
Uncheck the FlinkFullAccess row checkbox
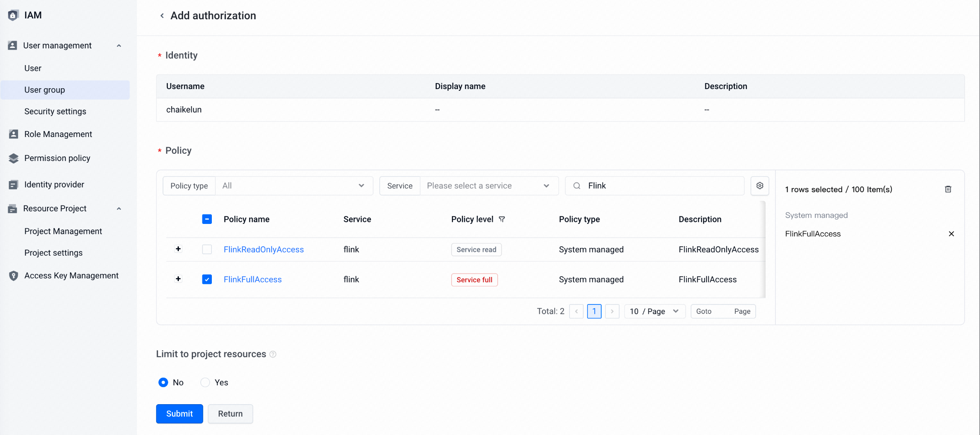207,279
